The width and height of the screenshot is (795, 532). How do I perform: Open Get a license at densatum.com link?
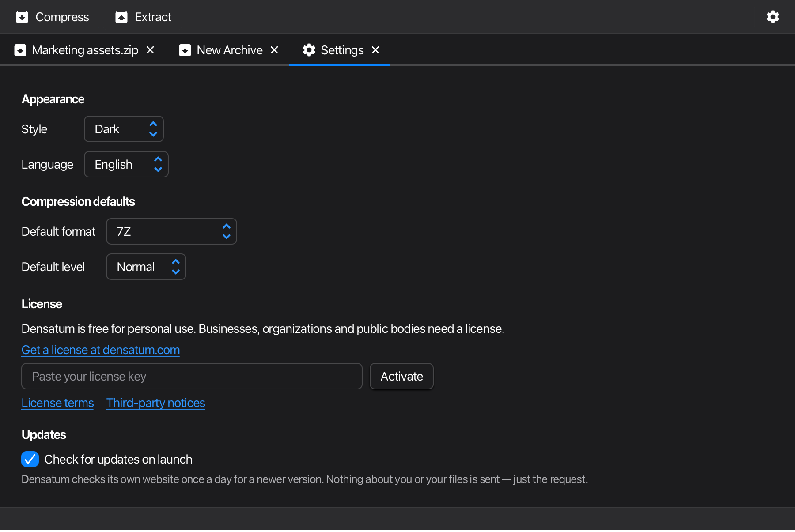[x=101, y=350]
